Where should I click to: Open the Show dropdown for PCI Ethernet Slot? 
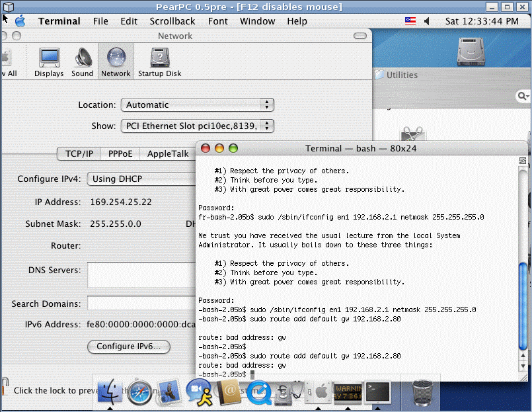tap(195, 126)
